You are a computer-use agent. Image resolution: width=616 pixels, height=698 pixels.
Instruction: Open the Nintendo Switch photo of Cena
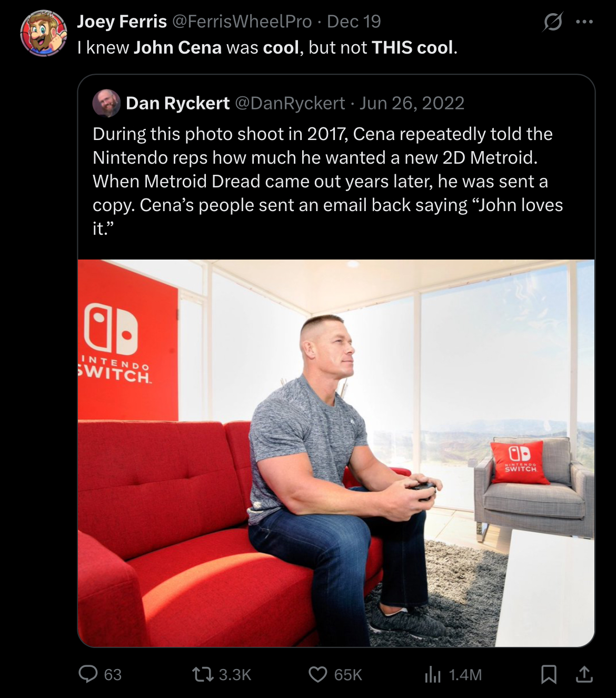tap(336, 453)
